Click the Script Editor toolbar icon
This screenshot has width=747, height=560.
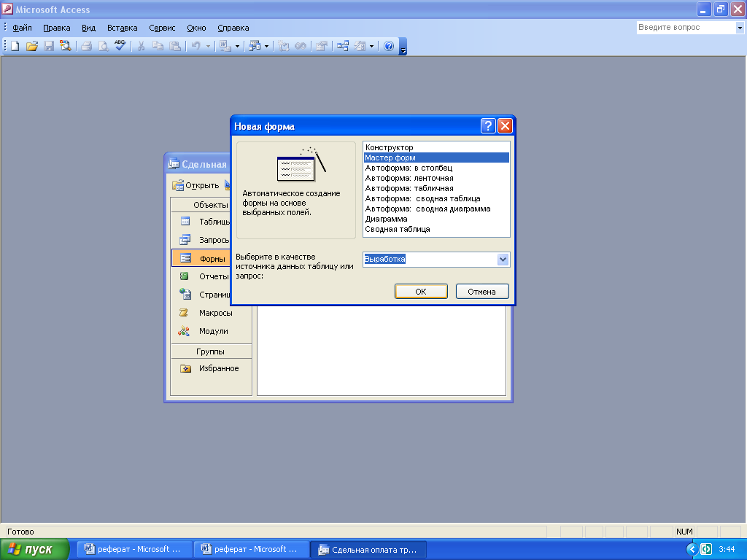click(301, 46)
